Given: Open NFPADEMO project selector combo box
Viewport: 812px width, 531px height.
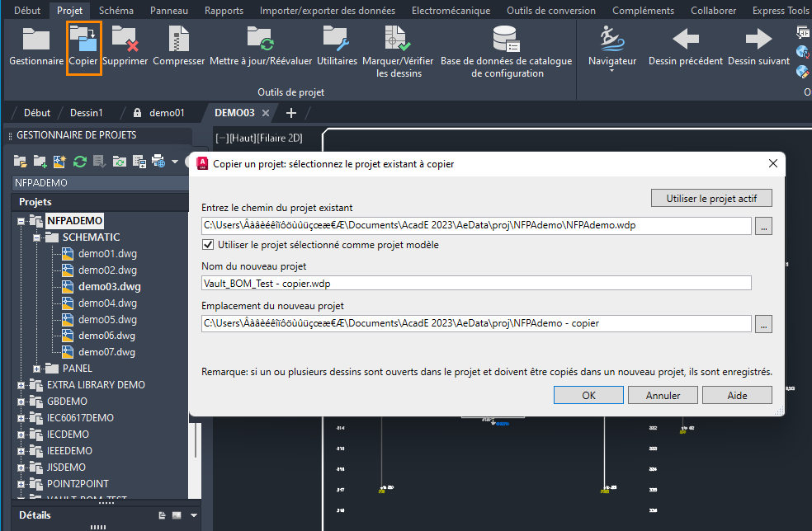Looking at the screenshot, I should coord(101,183).
